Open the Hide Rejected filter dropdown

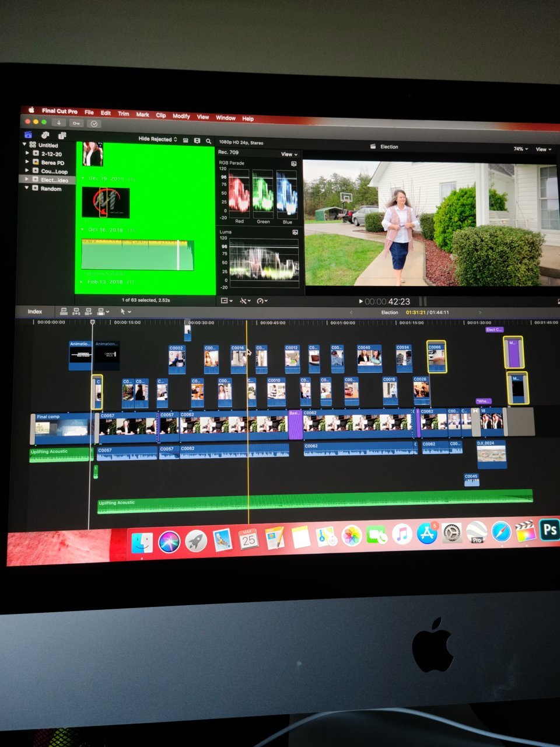(x=157, y=139)
